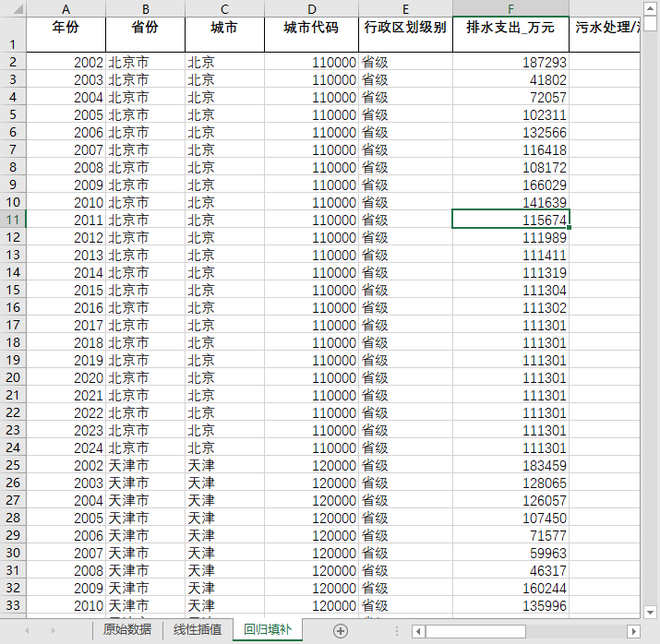Click cell with value 71577
The width and height of the screenshot is (660, 644).
coord(510,535)
